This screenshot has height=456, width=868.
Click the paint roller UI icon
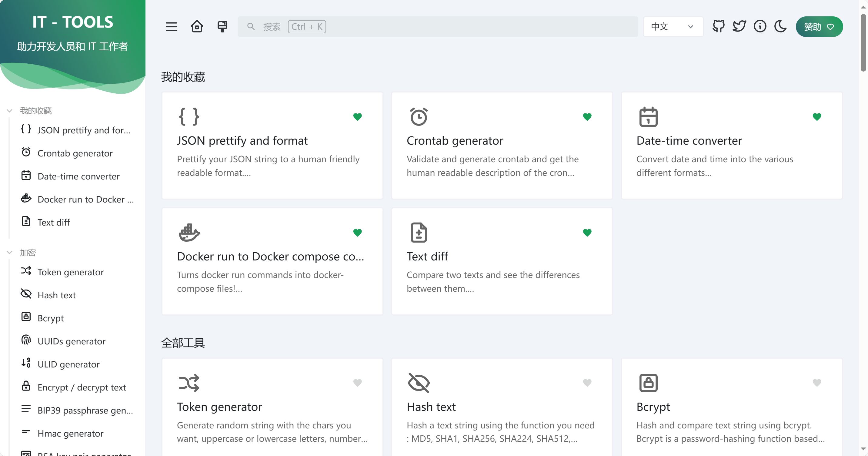click(222, 27)
